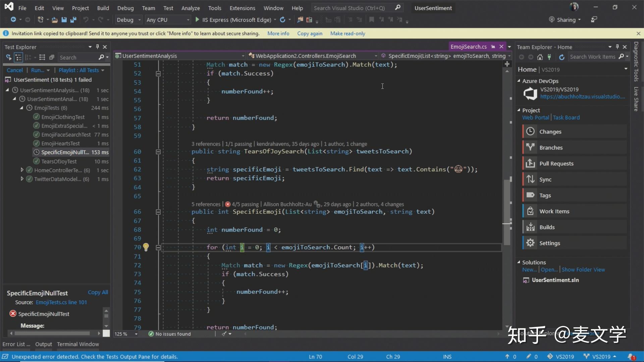Click the Home icon in Team Explorer
The height and width of the screenshot is (362, 644).
pyautogui.click(x=540, y=57)
